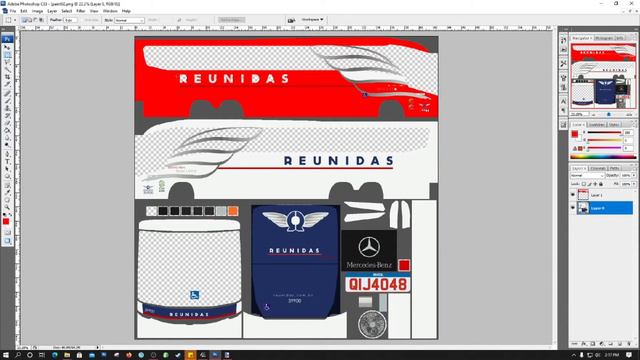This screenshot has width=640, height=360.
Task: Select the Lasso tool in toolbox
Action: 7,62
